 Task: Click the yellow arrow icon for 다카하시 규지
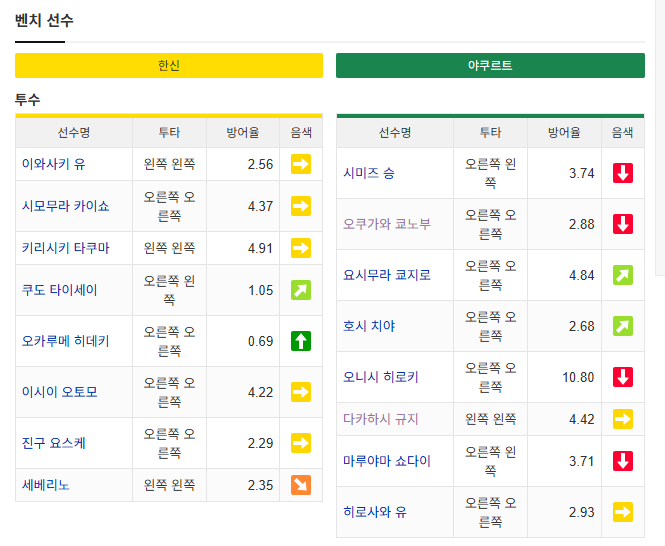623,419
